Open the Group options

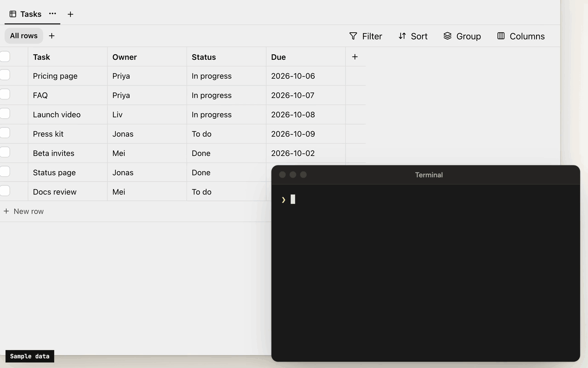pyautogui.click(x=462, y=36)
